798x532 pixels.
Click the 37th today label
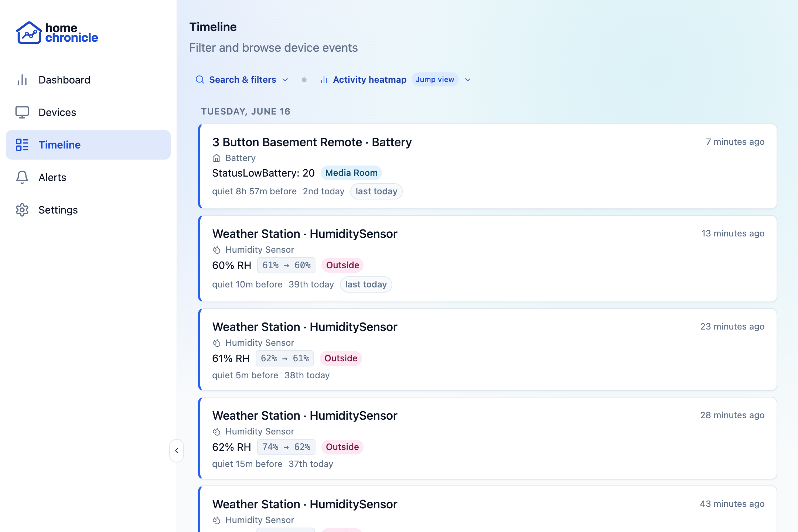[311, 464]
